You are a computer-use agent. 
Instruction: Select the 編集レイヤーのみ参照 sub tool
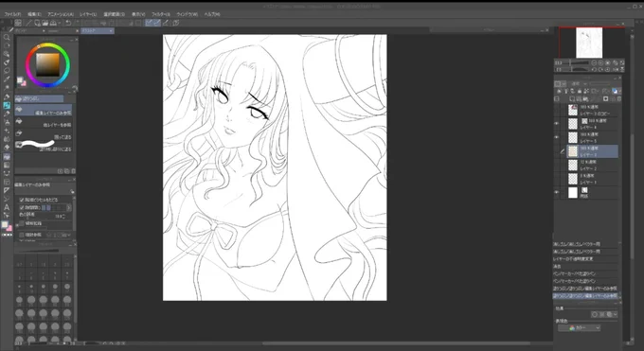point(44,110)
